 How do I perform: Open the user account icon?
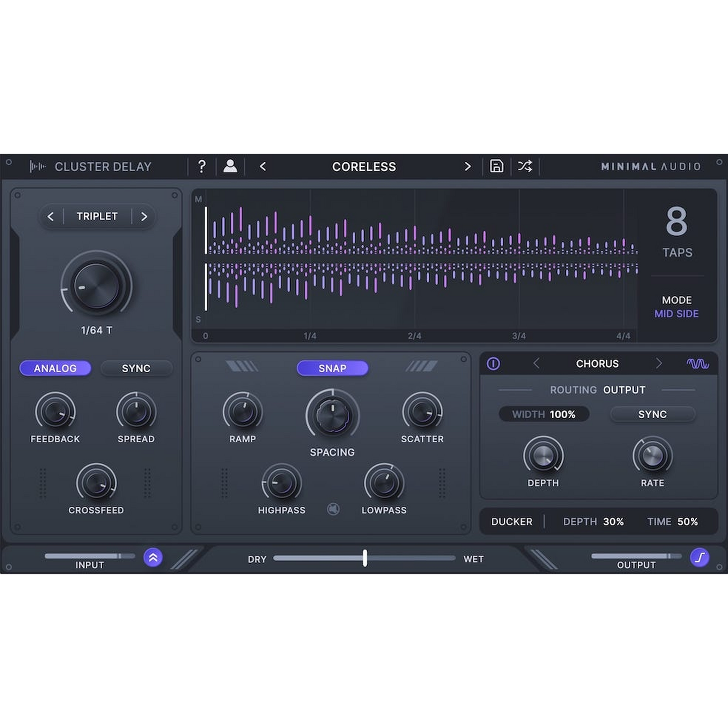(x=230, y=166)
